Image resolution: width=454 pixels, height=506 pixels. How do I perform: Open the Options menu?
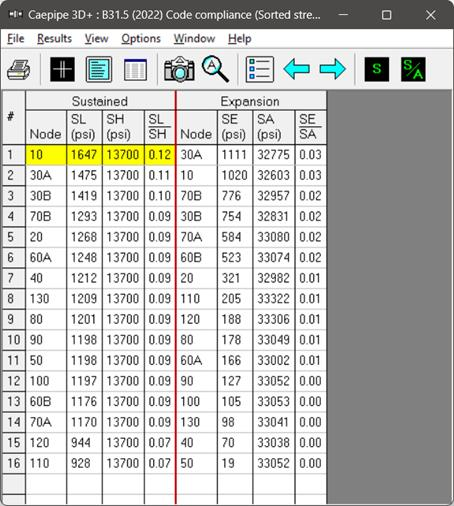pyautogui.click(x=141, y=39)
